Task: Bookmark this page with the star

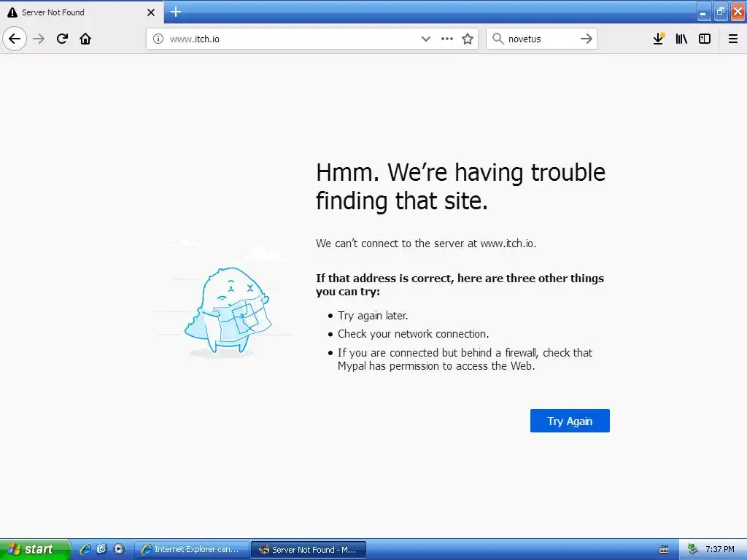Action: click(468, 39)
